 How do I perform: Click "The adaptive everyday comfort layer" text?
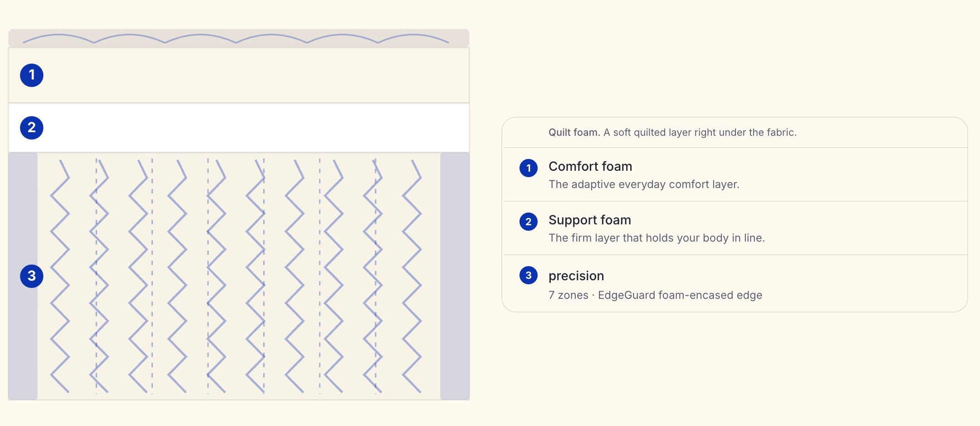tap(644, 184)
